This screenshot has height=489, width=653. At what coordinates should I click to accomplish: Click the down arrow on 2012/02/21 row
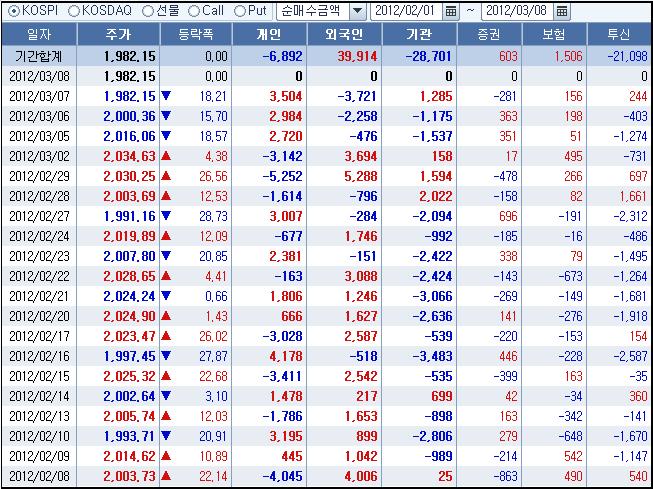click(x=166, y=296)
